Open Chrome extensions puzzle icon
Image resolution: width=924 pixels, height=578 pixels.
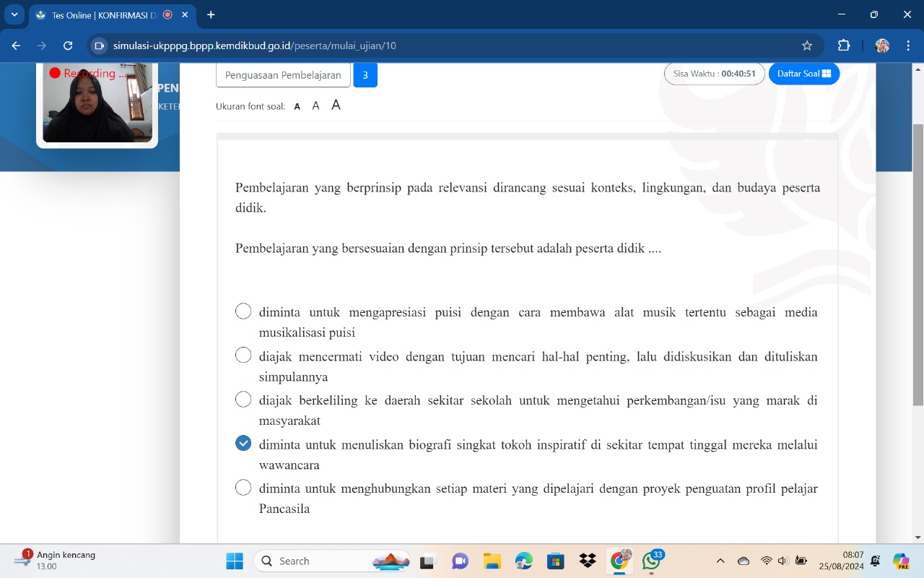coord(844,46)
